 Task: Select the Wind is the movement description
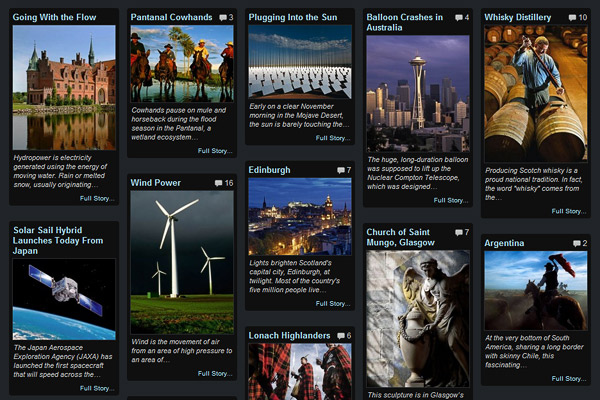point(182,351)
